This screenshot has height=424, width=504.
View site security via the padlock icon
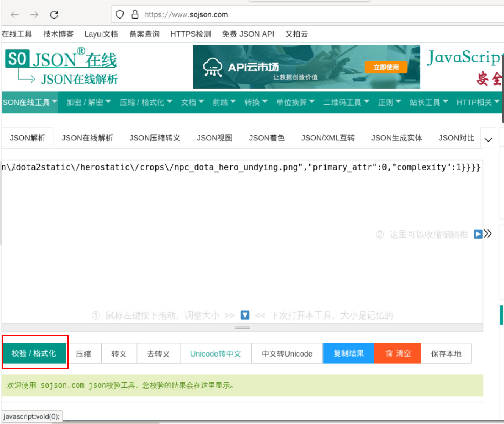(x=135, y=14)
